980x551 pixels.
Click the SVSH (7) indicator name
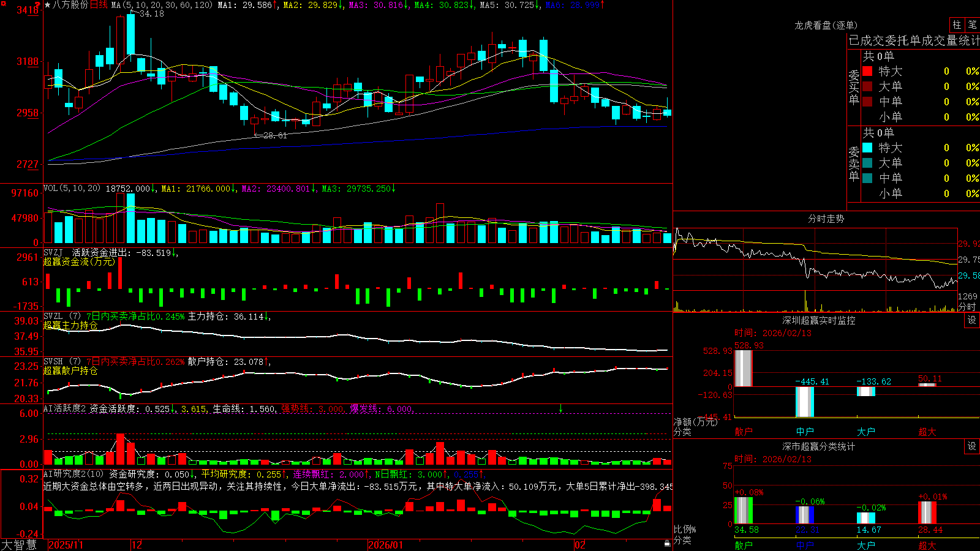point(62,362)
